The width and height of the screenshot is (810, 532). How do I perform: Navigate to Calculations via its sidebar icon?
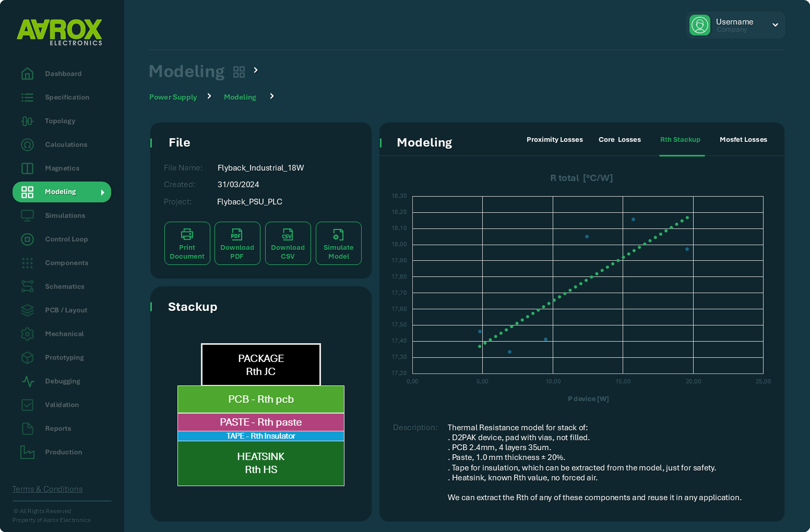click(27, 144)
